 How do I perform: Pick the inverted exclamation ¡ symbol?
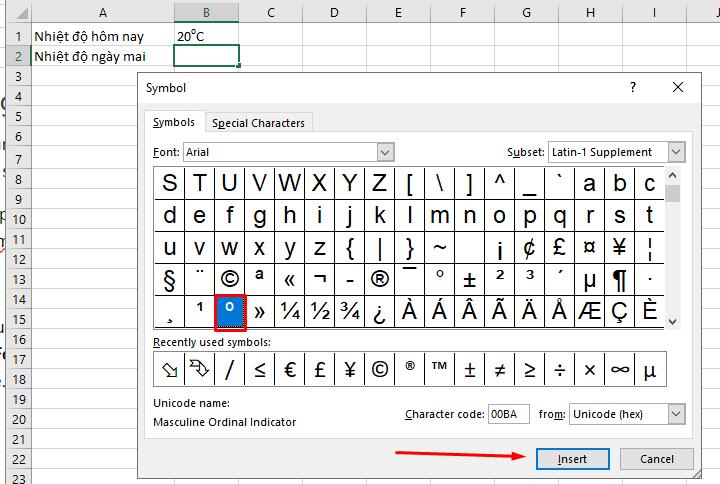pos(500,248)
